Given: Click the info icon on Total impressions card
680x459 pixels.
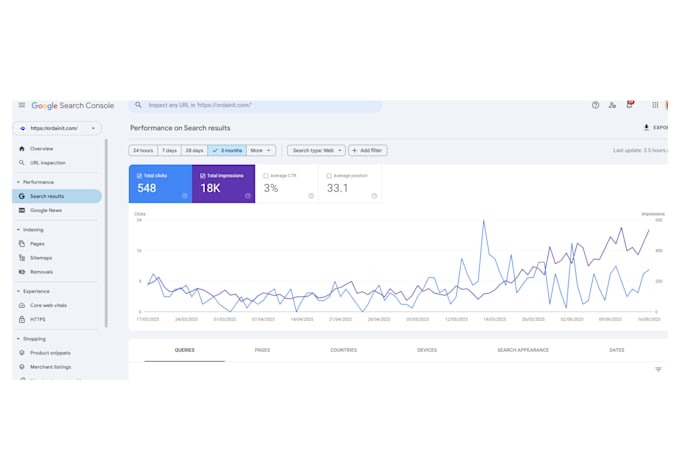Looking at the screenshot, I should coord(248,196).
